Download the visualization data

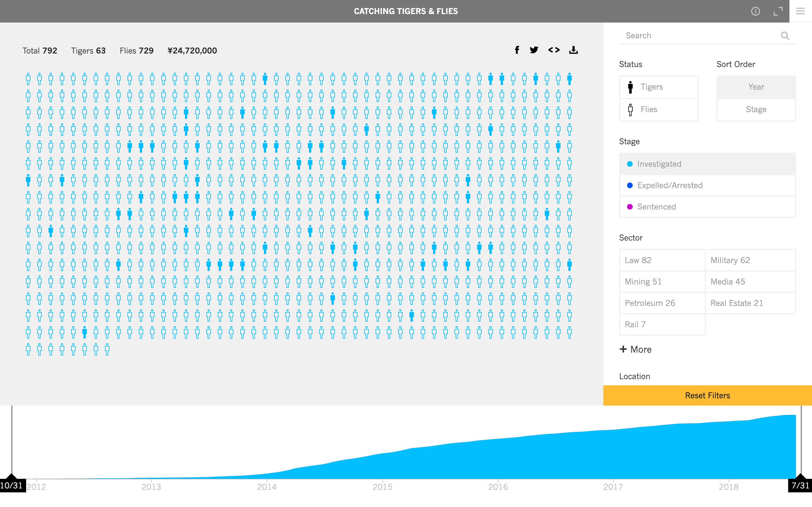point(574,50)
